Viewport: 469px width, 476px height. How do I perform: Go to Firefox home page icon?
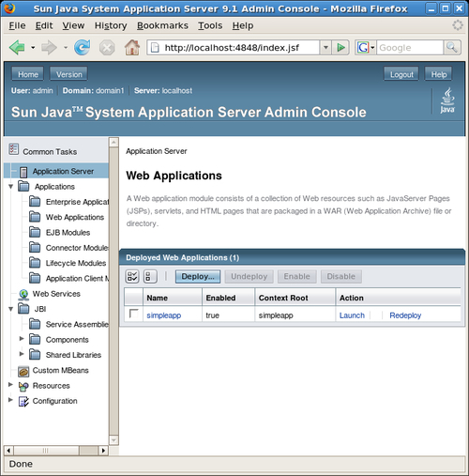[x=132, y=48]
